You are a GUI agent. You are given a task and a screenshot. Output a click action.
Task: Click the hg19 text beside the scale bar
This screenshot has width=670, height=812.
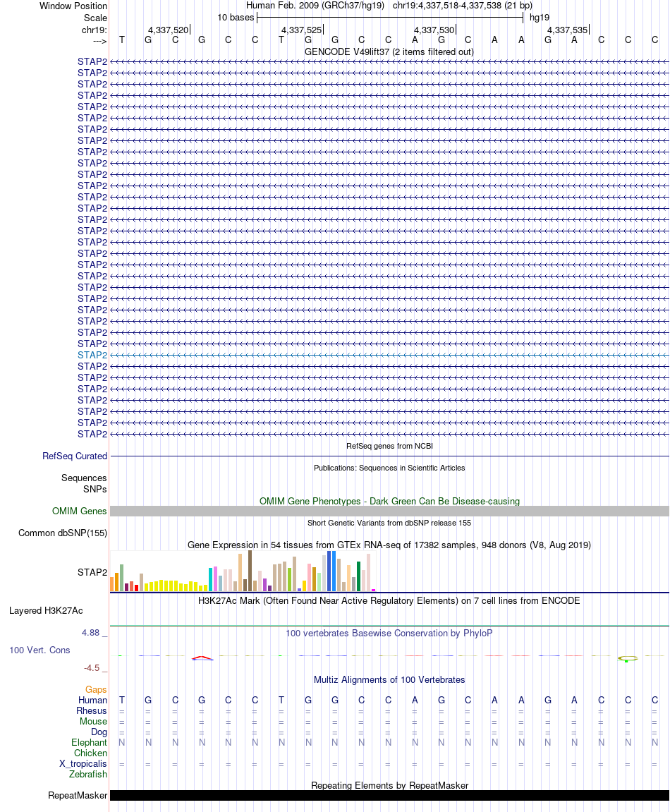(x=539, y=17)
